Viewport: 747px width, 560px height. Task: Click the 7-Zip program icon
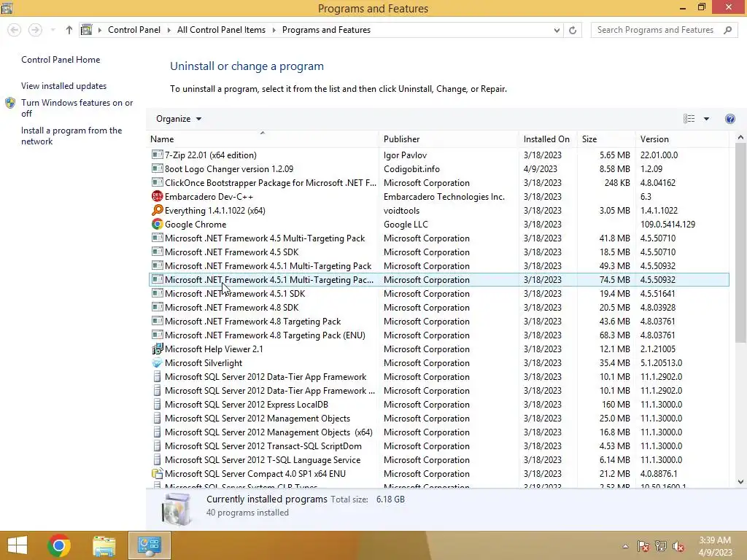pos(158,155)
